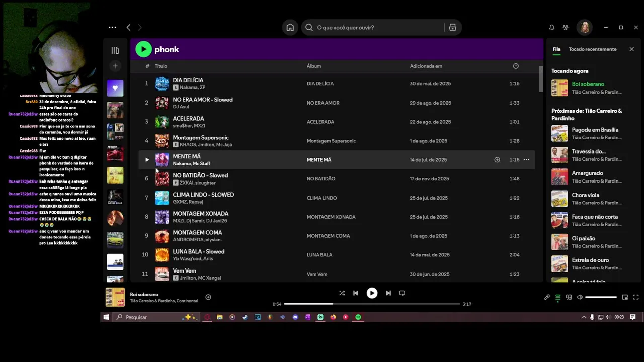The width and height of the screenshot is (644, 362).
Task: Click the plus create playlist icon
Action: tap(115, 66)
